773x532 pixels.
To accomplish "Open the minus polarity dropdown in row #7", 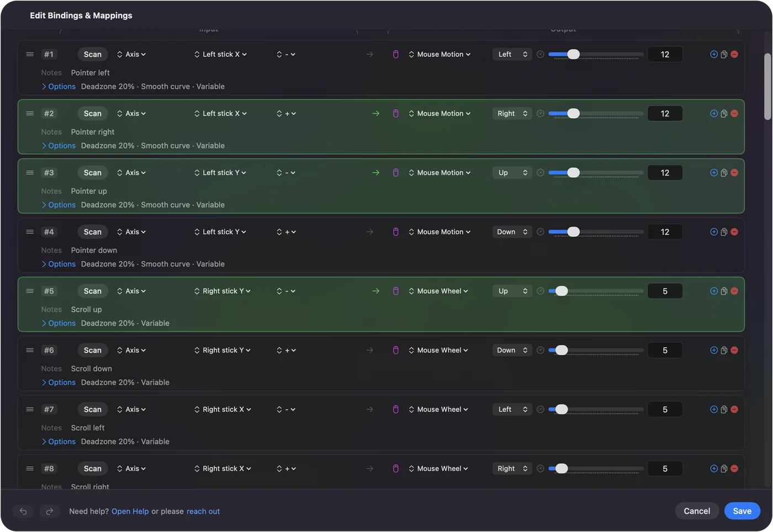I will (x=286, y=409).
